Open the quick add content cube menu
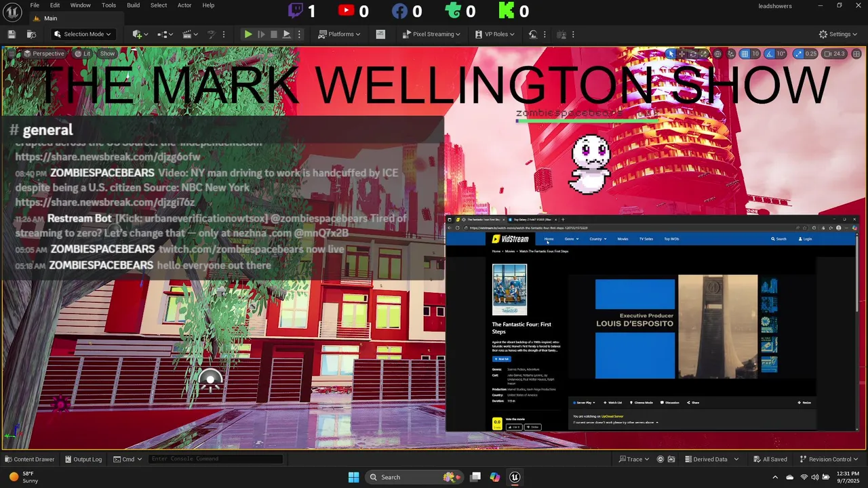The height and width of the screenshot is (488, 868). 140,34
